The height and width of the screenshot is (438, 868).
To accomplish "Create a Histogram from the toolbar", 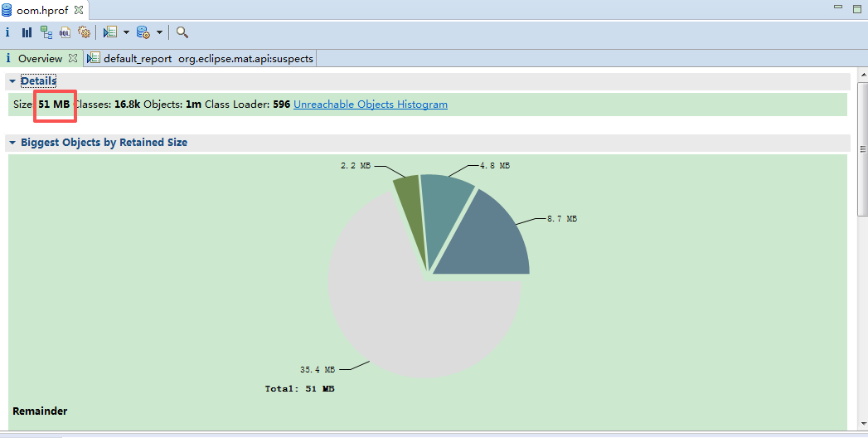I will pos(27,32).
